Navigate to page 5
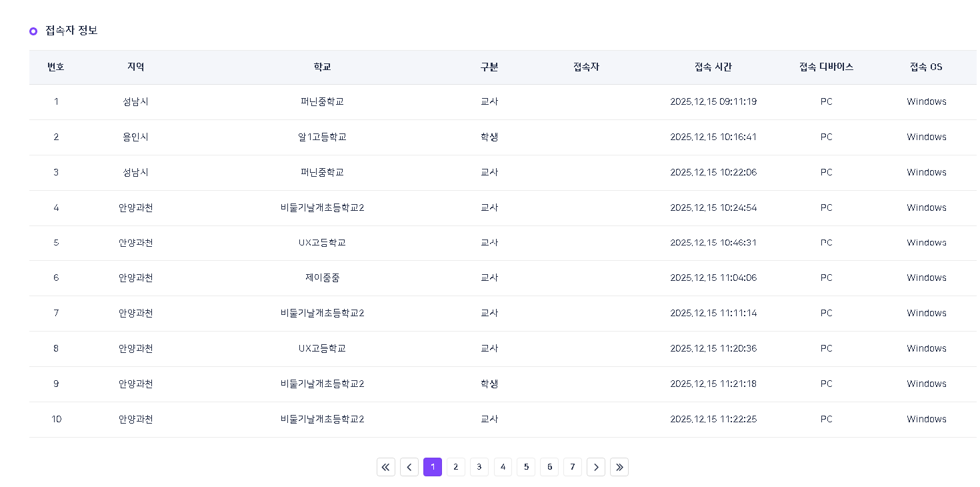Image resolution: width=980 pixels, height=487 pixels. click(x=526, y=467)
